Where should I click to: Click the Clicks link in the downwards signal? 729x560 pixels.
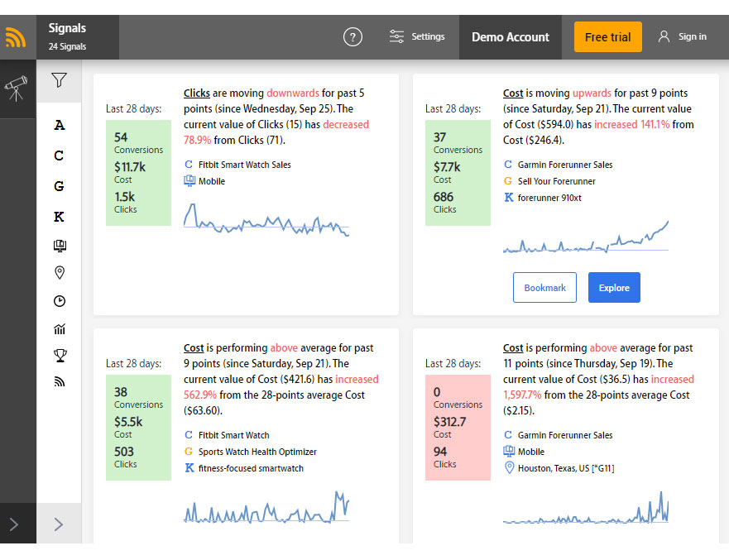point(197,93)
